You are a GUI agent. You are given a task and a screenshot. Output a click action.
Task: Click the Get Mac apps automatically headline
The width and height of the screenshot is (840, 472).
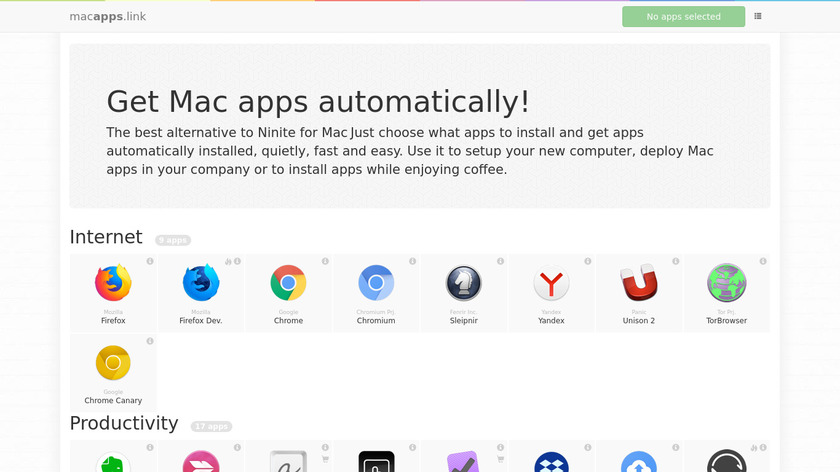[318, 101]
